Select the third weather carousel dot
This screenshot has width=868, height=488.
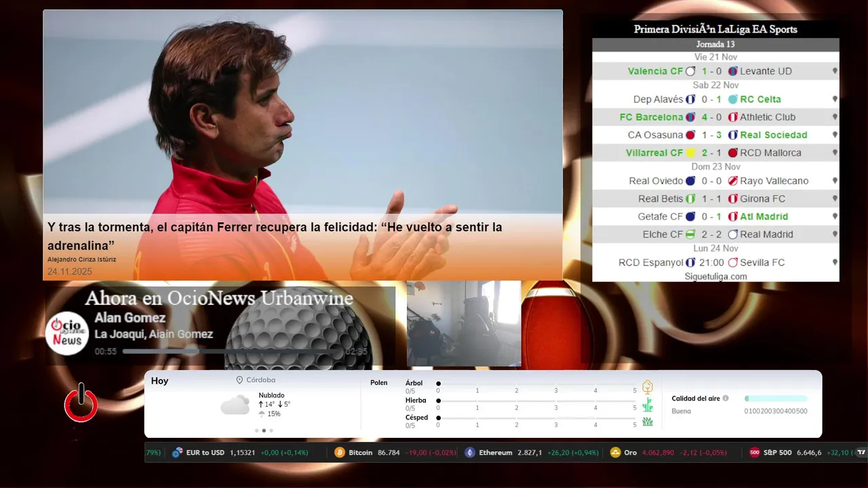pos(271,430)
